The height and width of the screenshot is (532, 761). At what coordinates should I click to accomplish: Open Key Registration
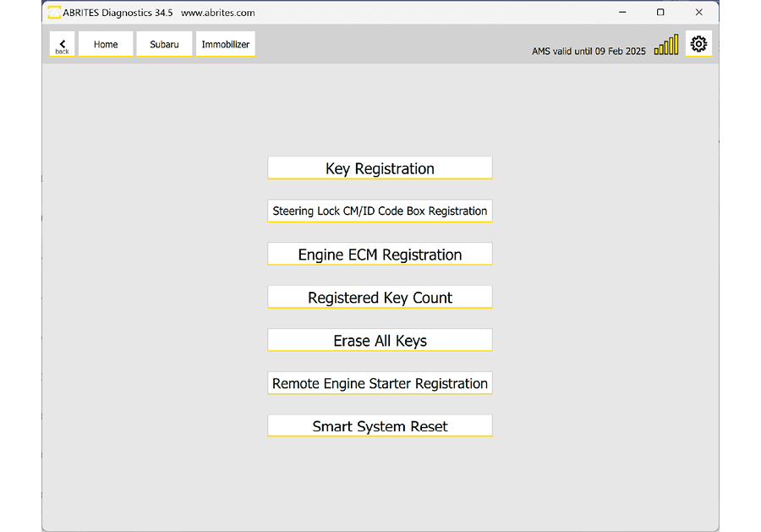tap(380, 168)
